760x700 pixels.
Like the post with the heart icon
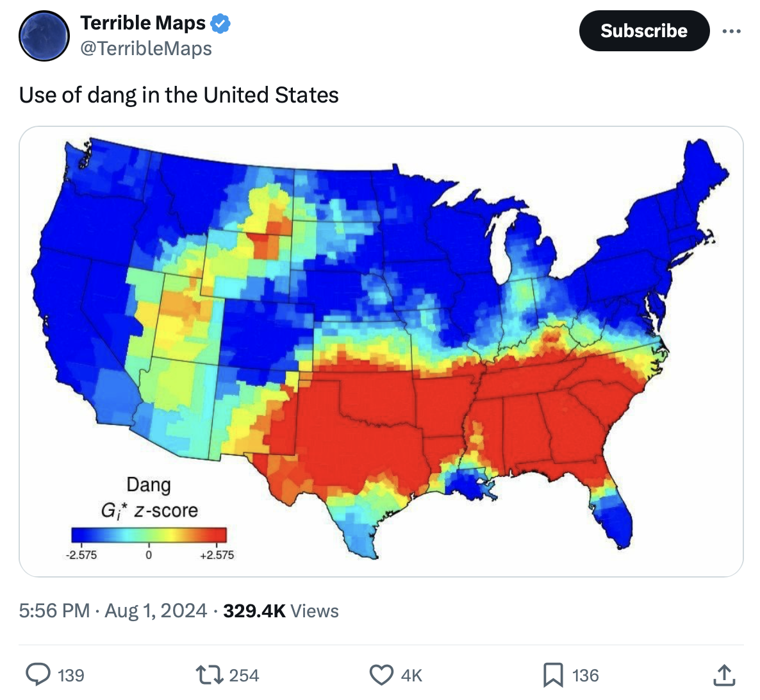point(382,674)
